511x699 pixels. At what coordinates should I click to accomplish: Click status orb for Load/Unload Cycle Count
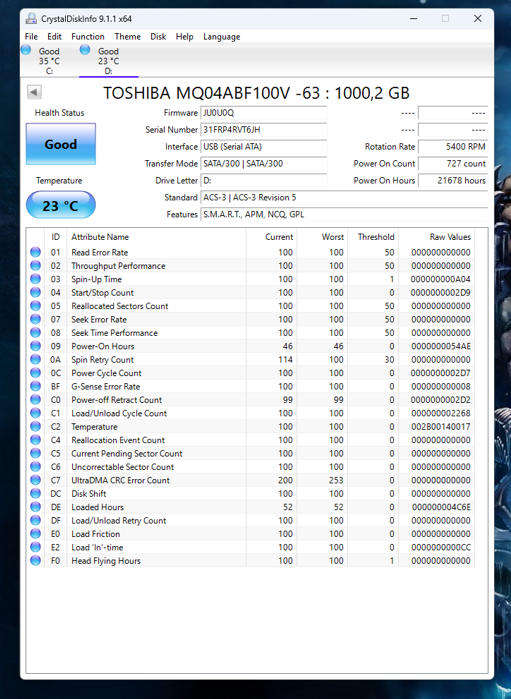(x=35, y=413)
